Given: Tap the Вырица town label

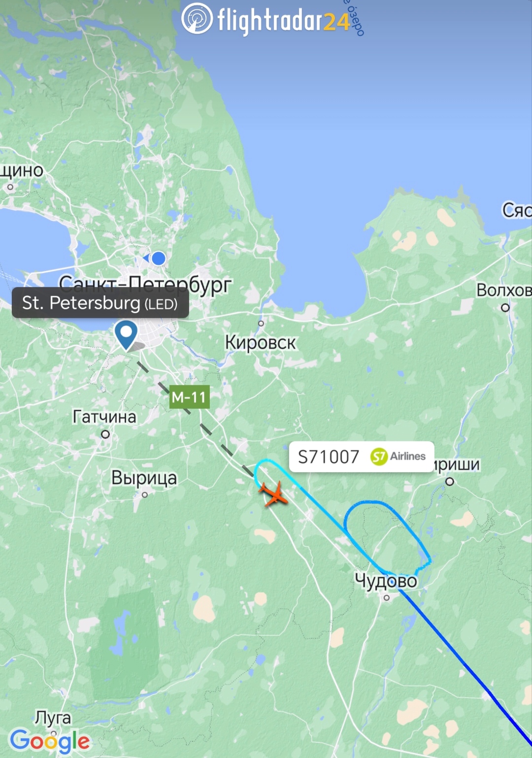Looking at the screenshot, I should (x=144, y=478).
